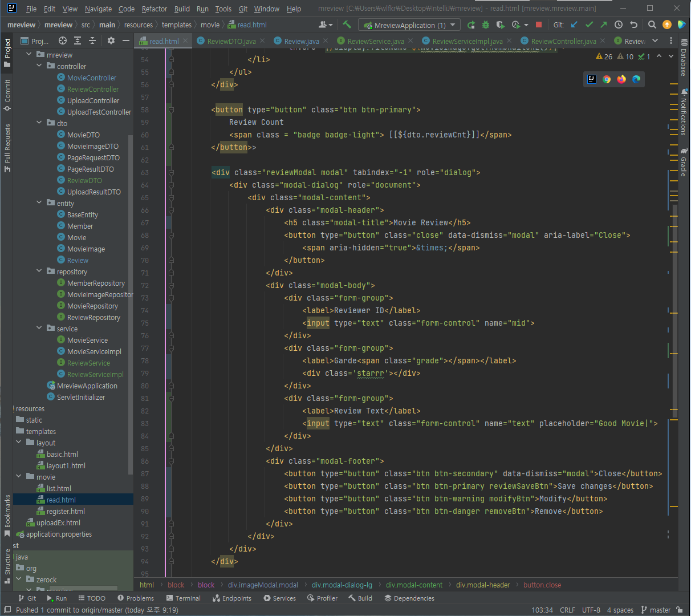
Task: Push commits with the green arrow icon
Action: click(x=604, y=25)
